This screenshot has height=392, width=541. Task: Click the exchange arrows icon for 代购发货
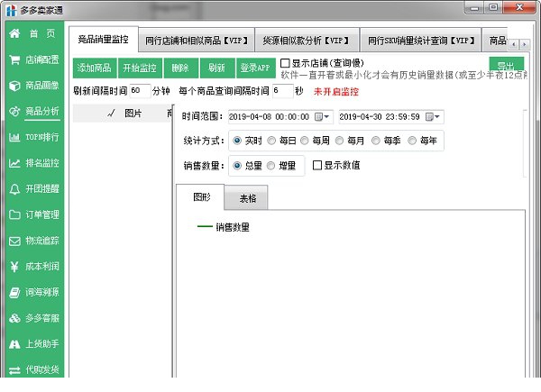coord(14,370)
